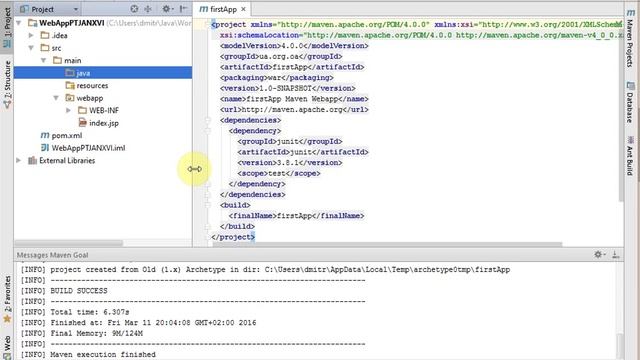Click the External Libraries icon
The width and height of the screenshot is (640, 360).
click(x=32, y=160)
